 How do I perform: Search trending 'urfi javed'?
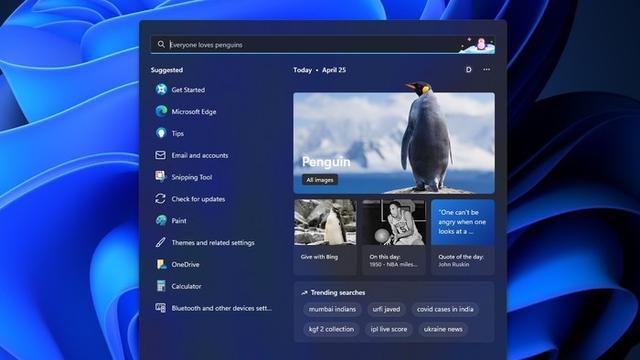[386, 309]
